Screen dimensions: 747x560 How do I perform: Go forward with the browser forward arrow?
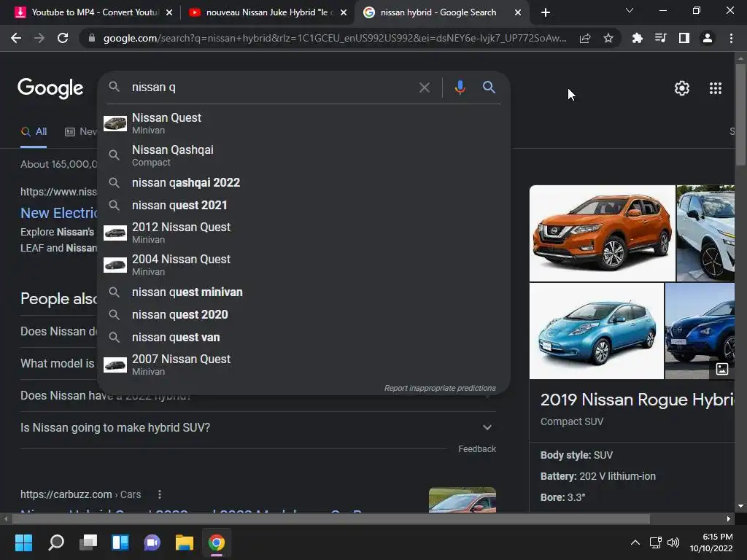click(x=39, y=38)
